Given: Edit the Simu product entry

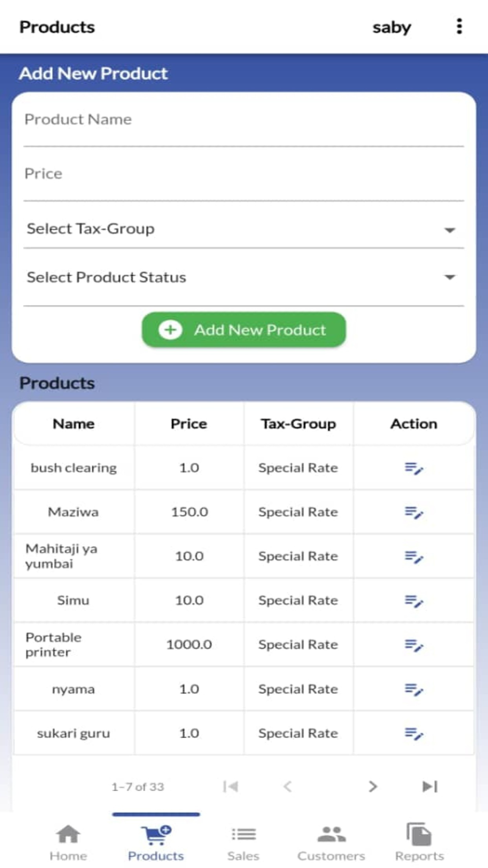Looking at the screenshot, I should (413, 600).
